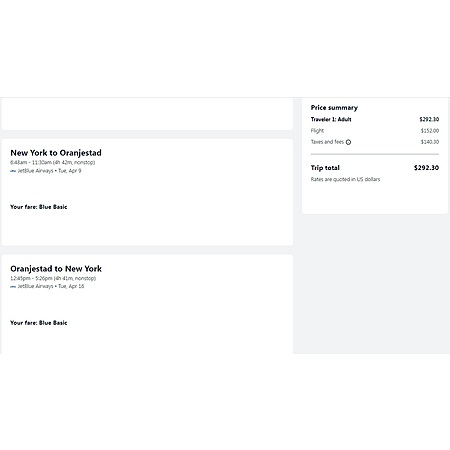Click Rates are quoted in US dollars note

[345, 179]
